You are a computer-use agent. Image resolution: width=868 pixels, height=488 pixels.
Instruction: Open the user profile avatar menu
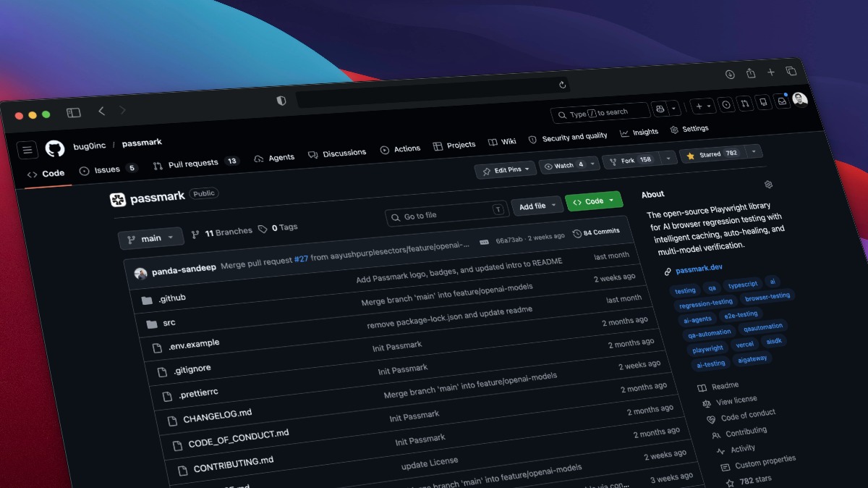[x=800, y=99]
